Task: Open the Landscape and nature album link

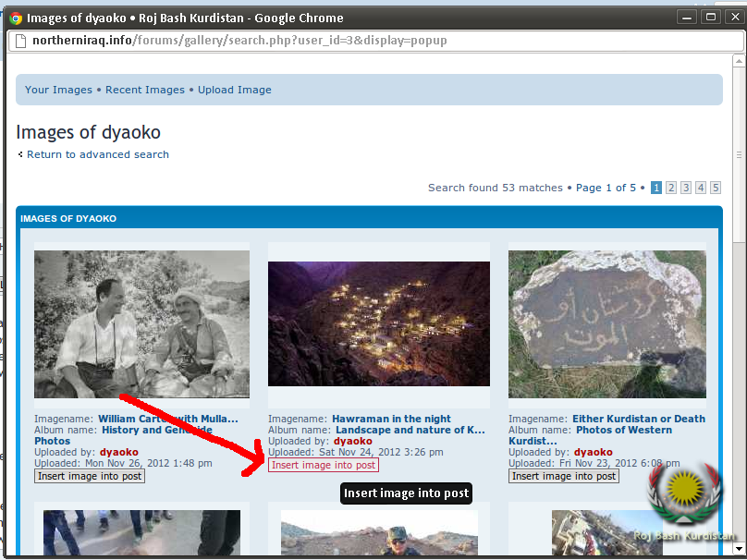Action: coord(410,430)
